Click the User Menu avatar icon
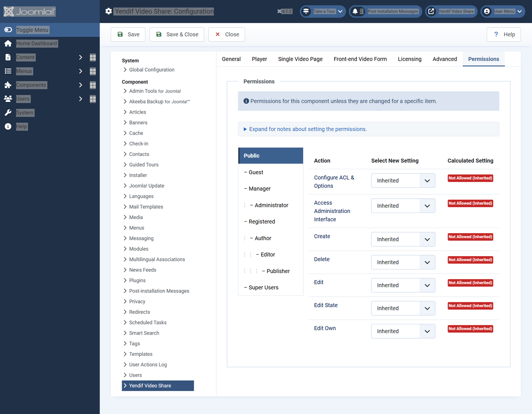This screenshot has width=532, height=414. [487, 11]
